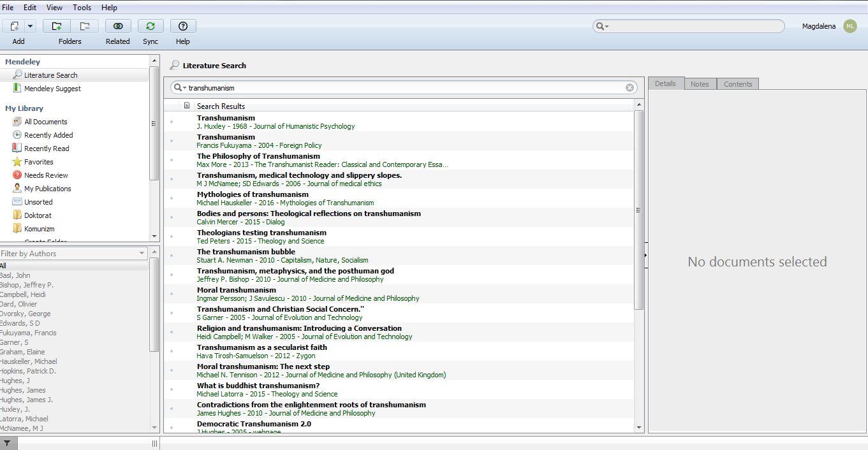Click the ML user avatar
The image size is (868, 450).
coord(850,26)
